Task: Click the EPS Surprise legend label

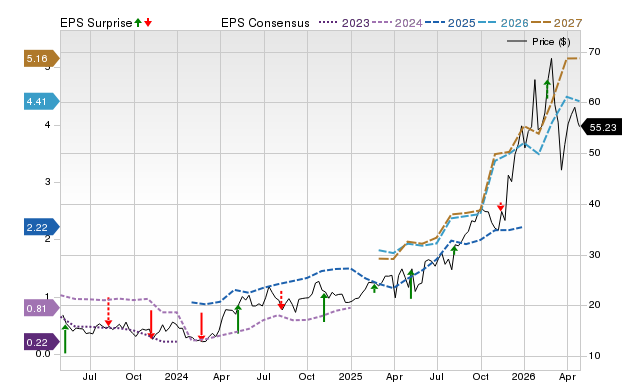Action: (96, 23)
